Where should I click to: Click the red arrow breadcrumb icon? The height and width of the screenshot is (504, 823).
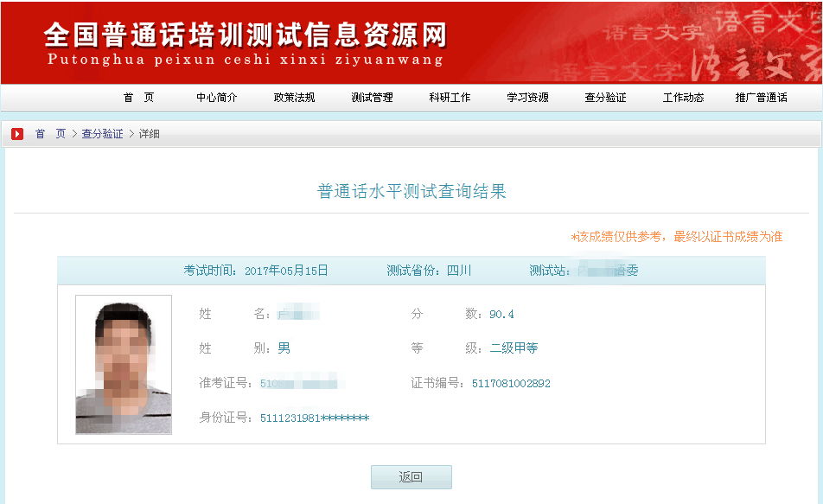tap(17, 134)
